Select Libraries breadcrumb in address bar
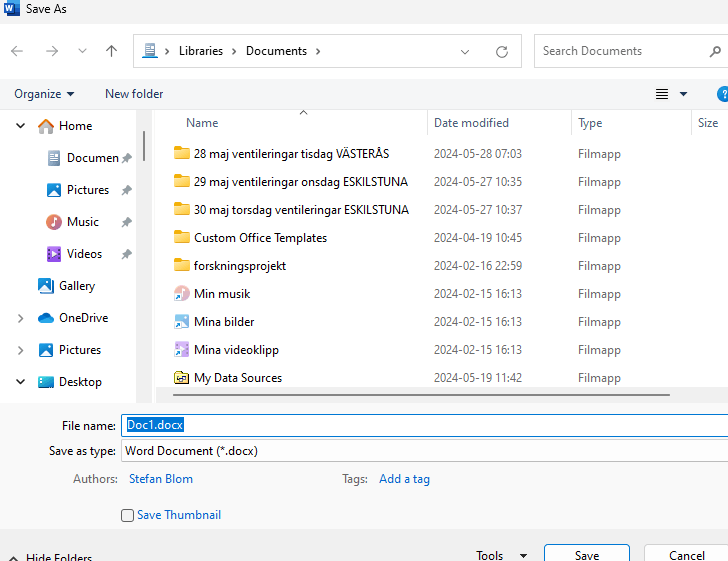Screen dimensions: 728x561 click(x=201, y=51)
